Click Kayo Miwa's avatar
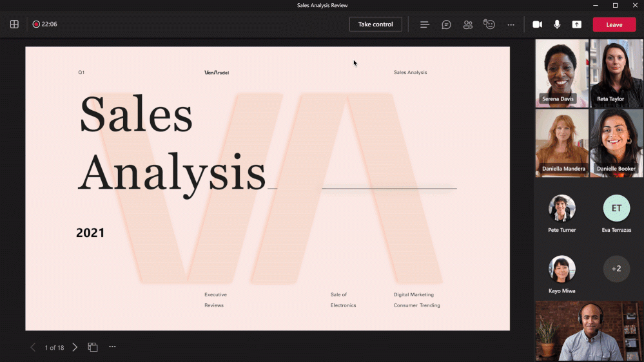 [562, 269]
